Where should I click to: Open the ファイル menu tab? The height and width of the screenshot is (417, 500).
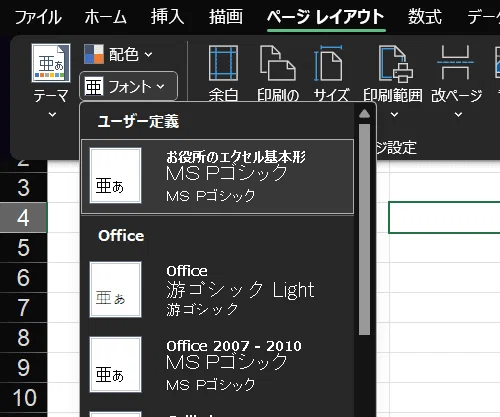(38, 17)
